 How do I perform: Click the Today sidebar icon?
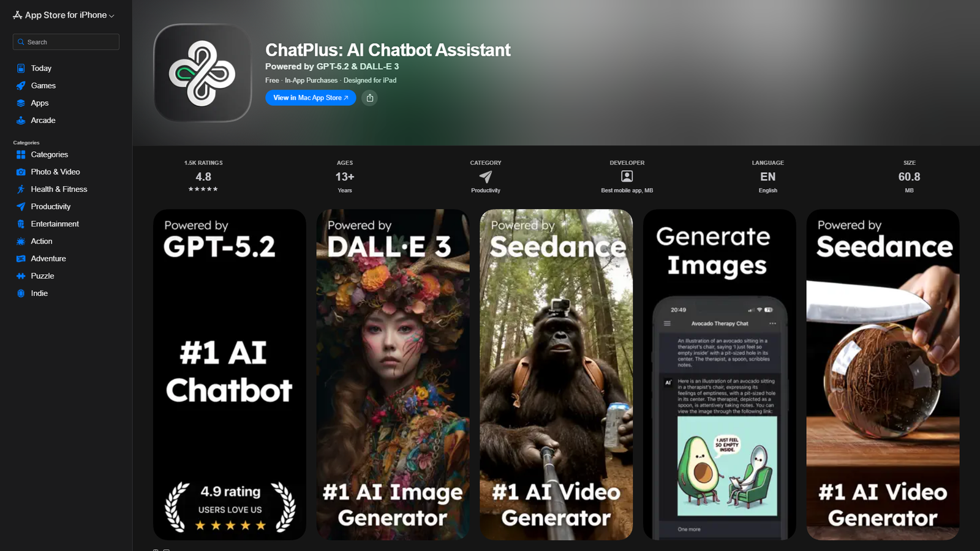point(21,69)
